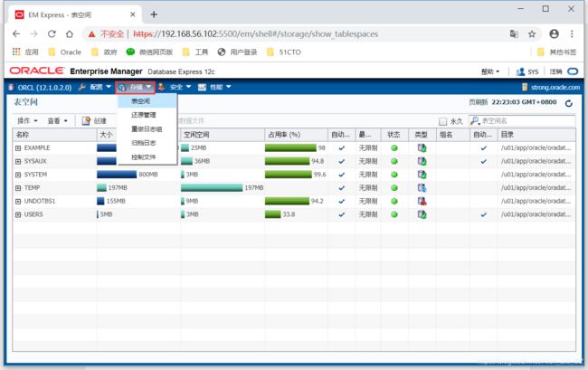This screenshot has height=370, width=588.
Task: Go back using the browser back arrow
Action: click(16, 33)
